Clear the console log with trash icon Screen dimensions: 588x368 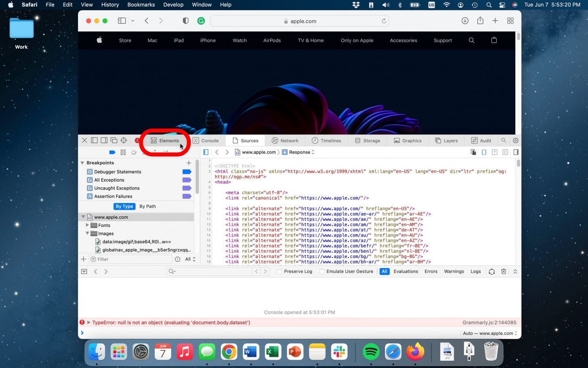pyautogui.click(x=504, y=271)
